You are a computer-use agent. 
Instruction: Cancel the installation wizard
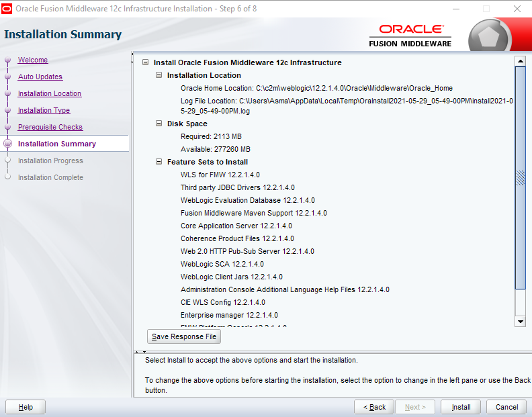tap(506, 407)
